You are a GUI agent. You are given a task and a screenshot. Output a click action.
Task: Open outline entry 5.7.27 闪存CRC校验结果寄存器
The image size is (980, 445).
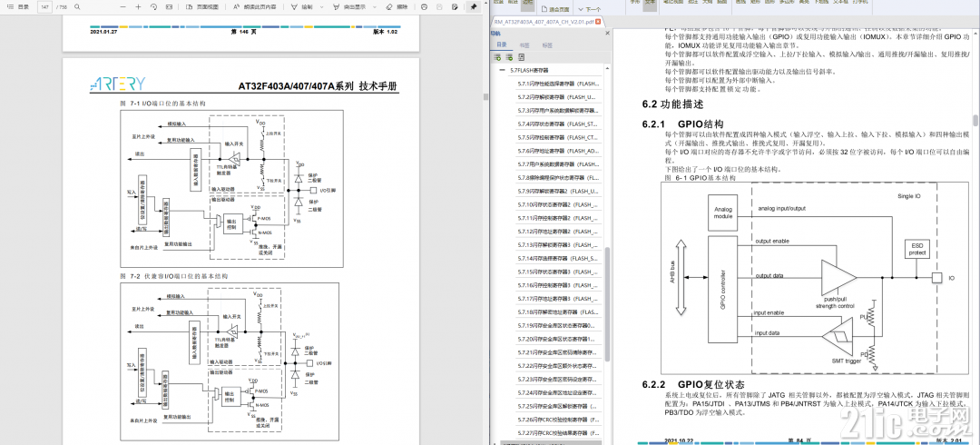[559, 433]
